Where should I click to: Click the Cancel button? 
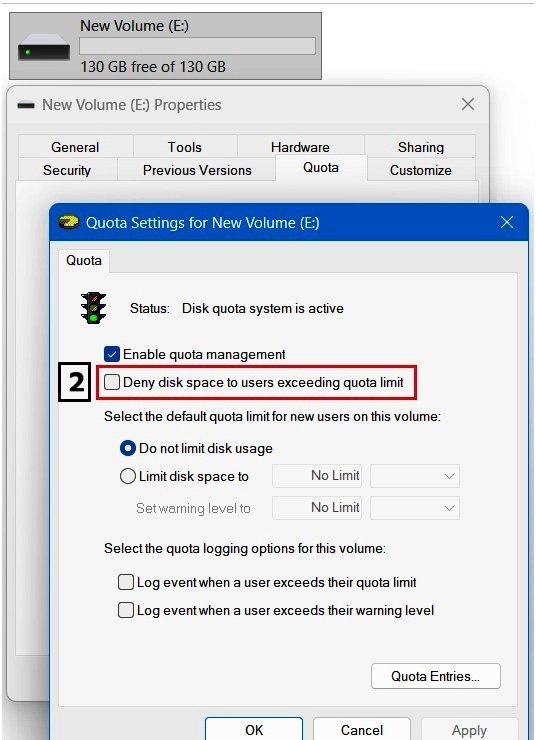[362, 729]
